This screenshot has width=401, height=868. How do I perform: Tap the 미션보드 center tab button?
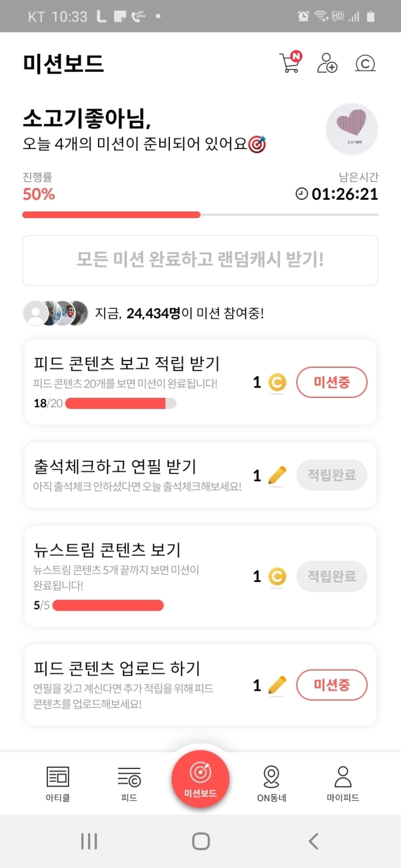pyautogui.click(x=200, y=778)
